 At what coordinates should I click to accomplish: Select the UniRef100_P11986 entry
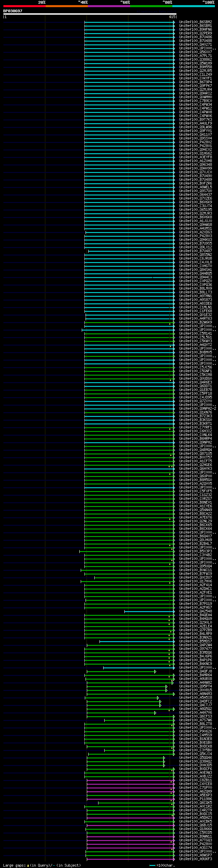(196, 799)
